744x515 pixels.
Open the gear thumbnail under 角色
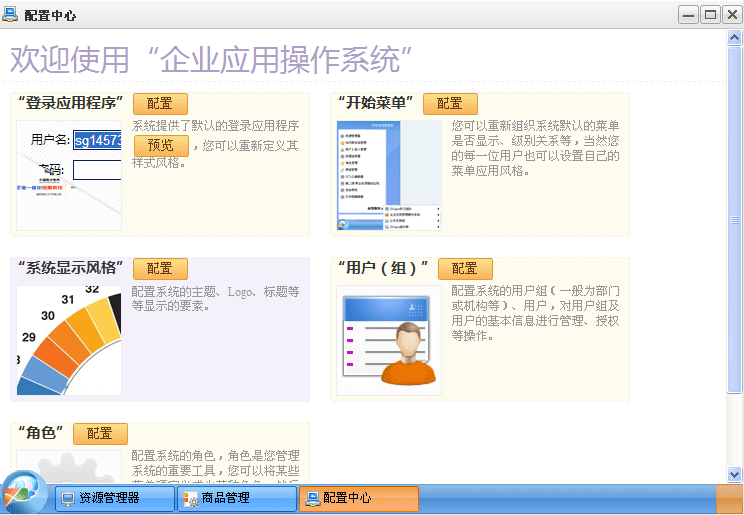tap(69, 467)
